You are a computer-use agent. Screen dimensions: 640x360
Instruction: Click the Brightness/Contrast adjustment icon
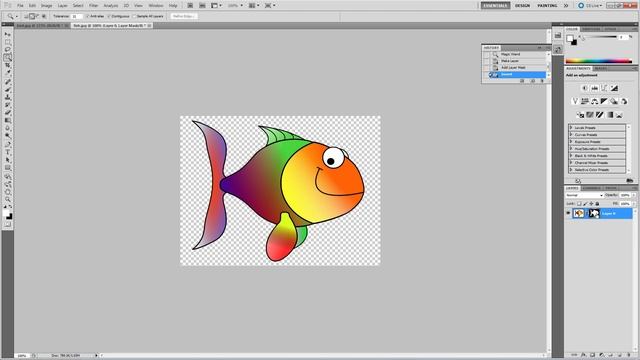coord(584,88)
